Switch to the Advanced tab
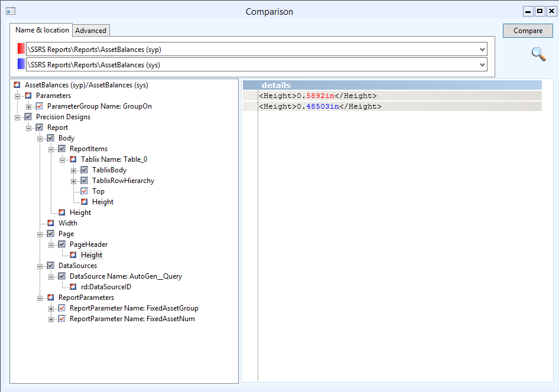The width and height of the screenshot is (559, 392). tap(91, 30)
